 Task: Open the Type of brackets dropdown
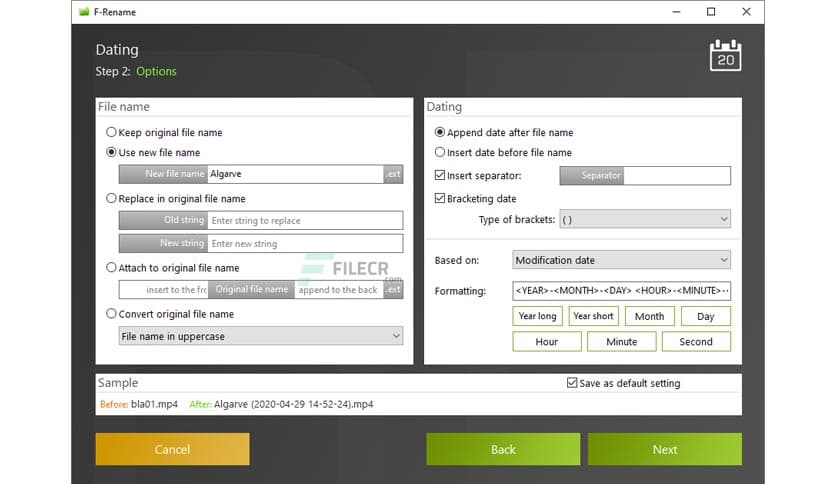click(643, 219)
